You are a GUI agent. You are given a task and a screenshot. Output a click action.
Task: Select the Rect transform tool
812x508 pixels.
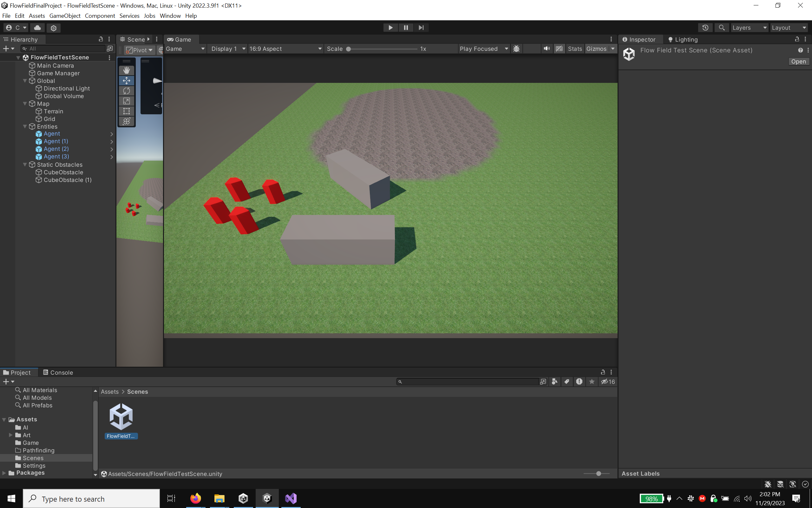click(127, 111)
